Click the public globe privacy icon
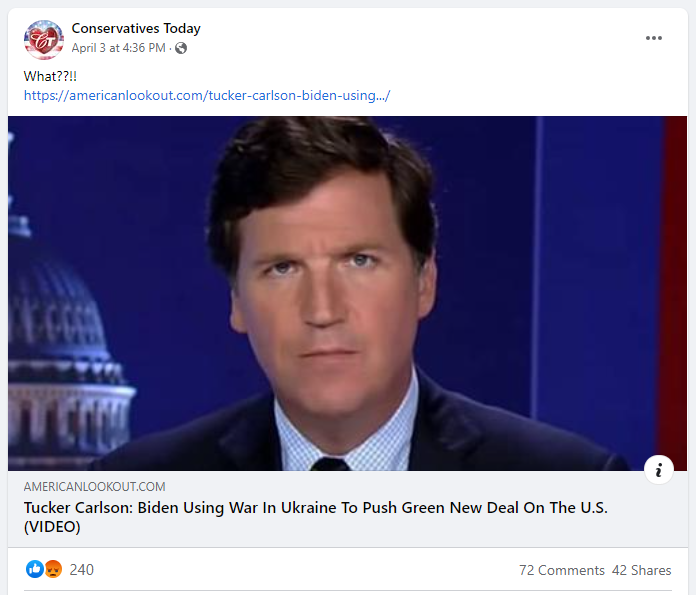The height and width of the screenshot is (595, 696). 181,48
